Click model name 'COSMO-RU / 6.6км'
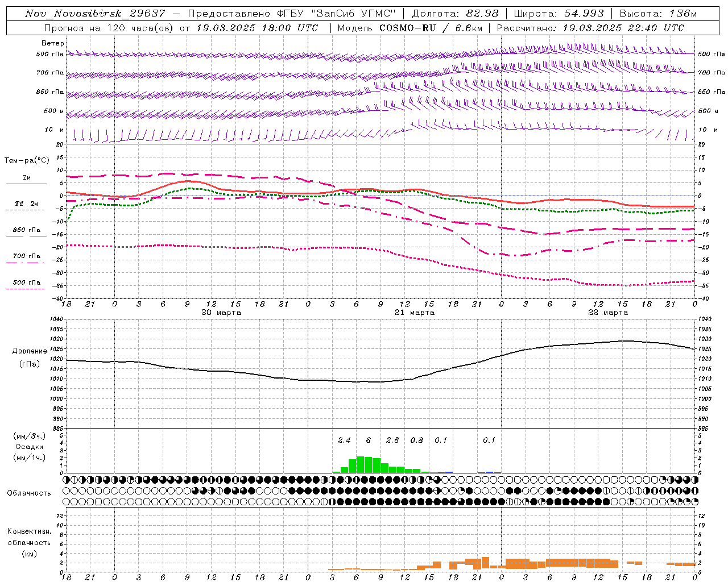Viewport: 728px width, 582px height. (431, 28)
